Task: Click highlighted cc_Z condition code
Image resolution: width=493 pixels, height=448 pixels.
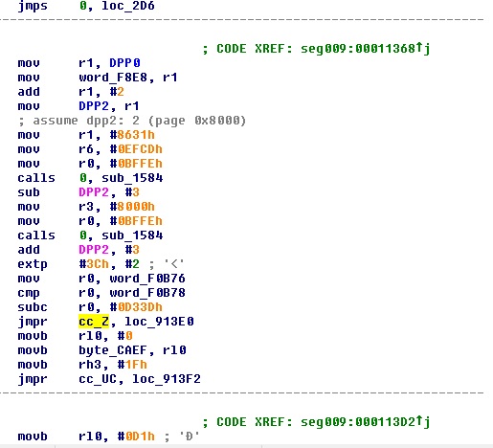Action: [94, 322]
